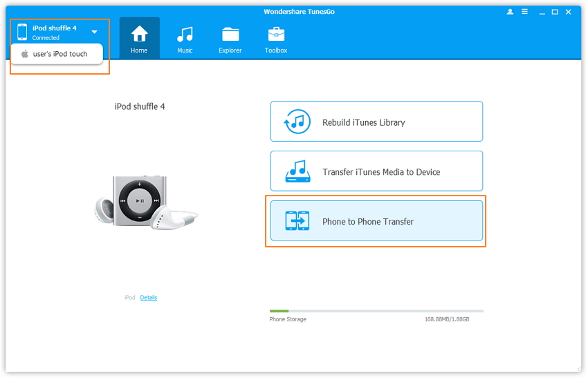Viewport: 588px width, 378px height.
Task: Start Phone to Phone Transfer
Action: pos(376,221)
